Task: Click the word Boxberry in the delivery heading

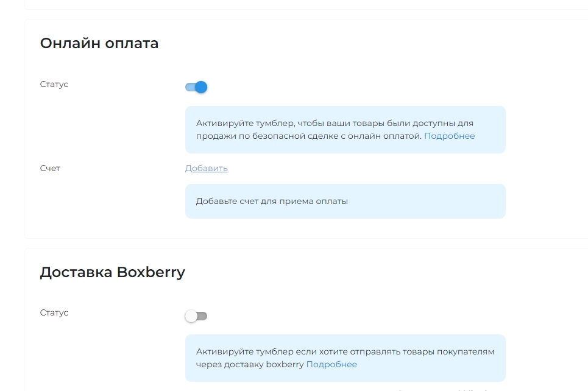Action: pyautogui.click(x=151, y=272)
